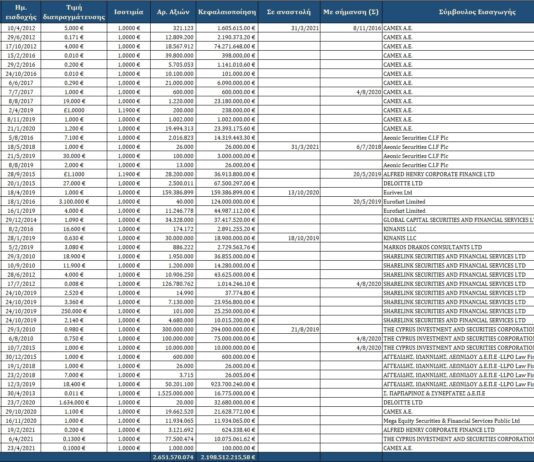Select the price cell 27,000 €
Screen dimensions: 534x462
pos(74,184)
